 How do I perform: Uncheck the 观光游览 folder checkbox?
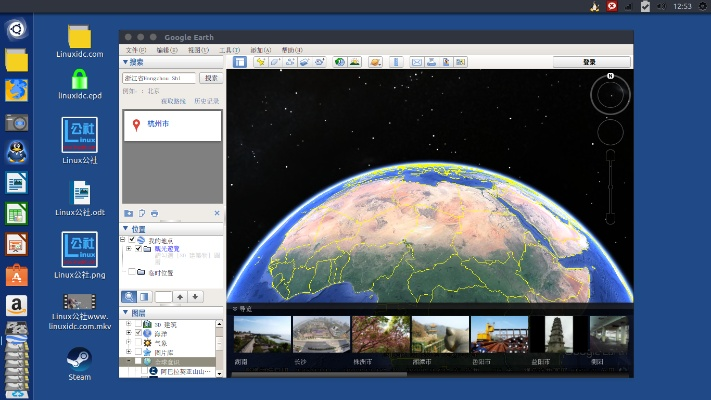pyautogui.click(x=138, y=249)
